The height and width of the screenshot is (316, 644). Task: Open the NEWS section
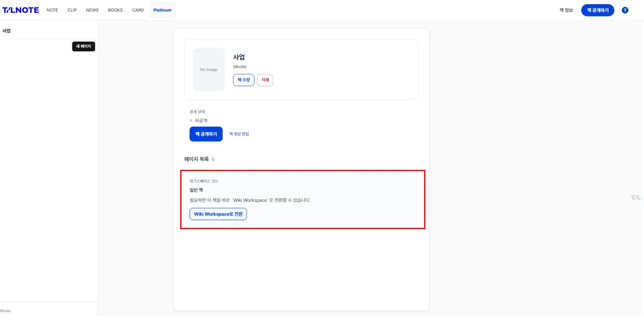92,10
